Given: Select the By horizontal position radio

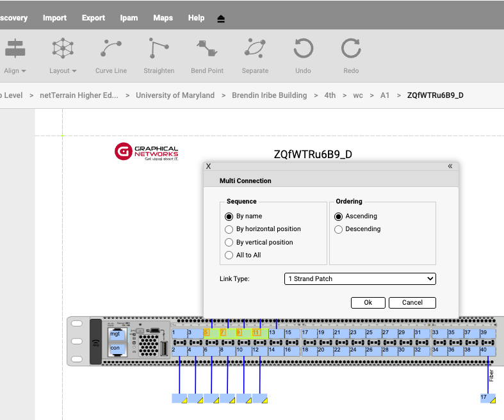Looking at the screenshot, I should (229, 229).
